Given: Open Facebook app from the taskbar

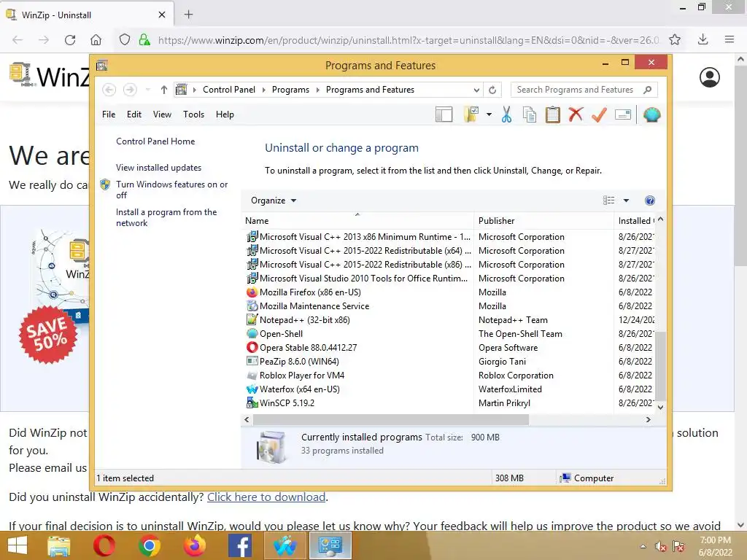Looking at the screenshot, I should tap(240, 545).
